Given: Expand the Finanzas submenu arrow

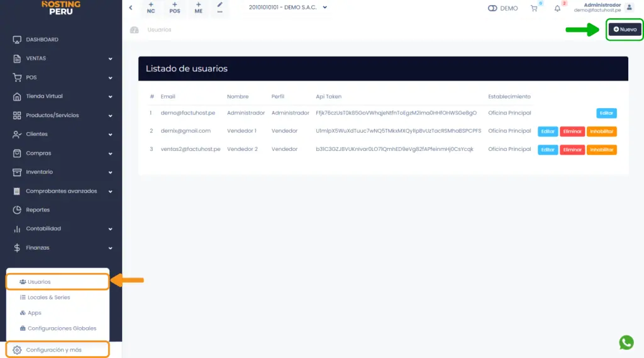Looking at the screenshot, I should click(x=110, y=249).
